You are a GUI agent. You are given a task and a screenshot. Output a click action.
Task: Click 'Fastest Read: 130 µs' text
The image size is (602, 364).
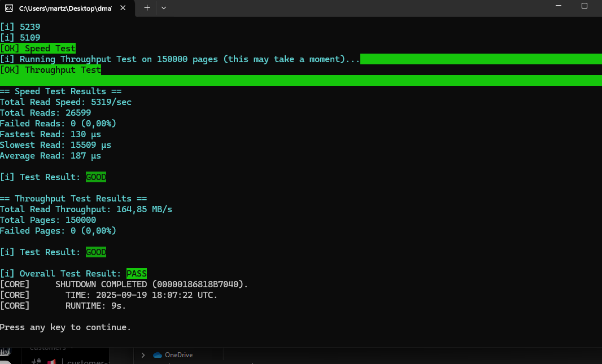50,134
